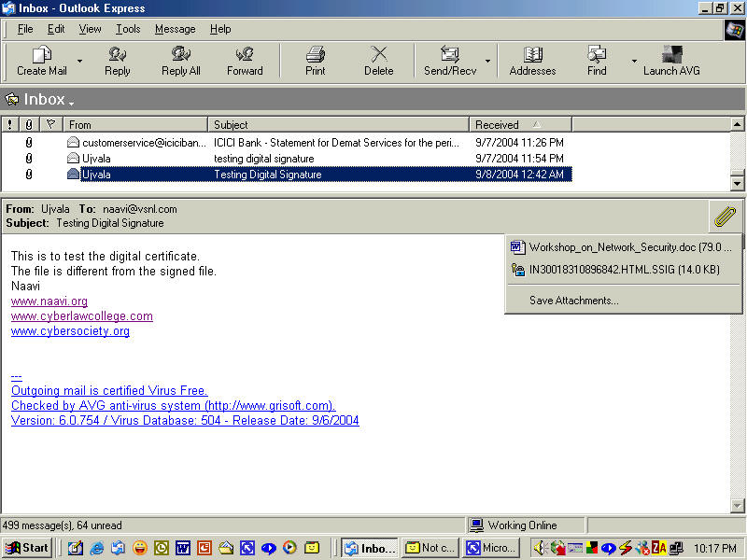Click the Windows logo throbber in the menu bar

tap(734, 30)
